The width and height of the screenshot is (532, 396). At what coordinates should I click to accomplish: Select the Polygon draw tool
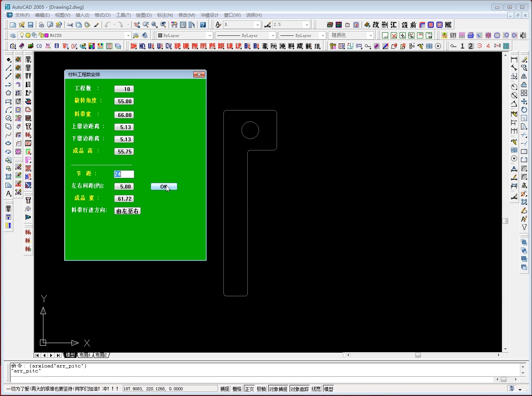(x=8, y=93)
